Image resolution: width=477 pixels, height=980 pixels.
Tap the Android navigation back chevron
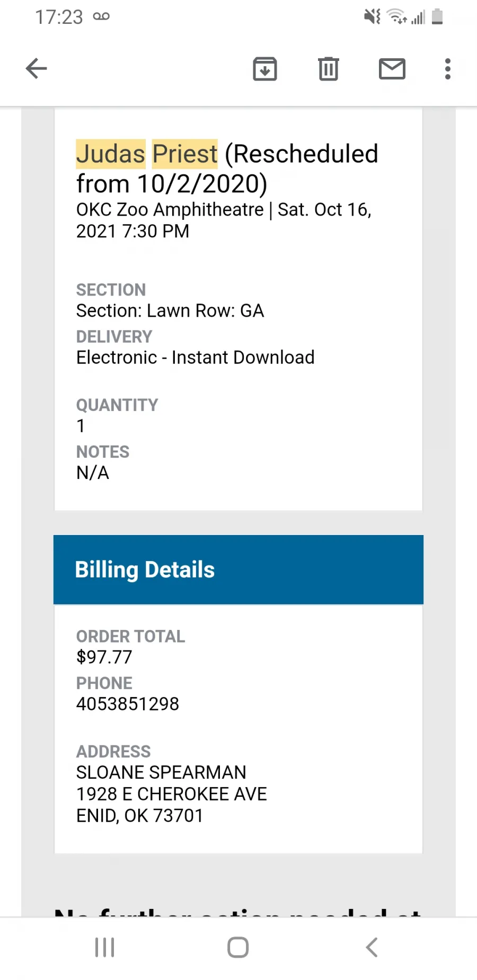point(372,948)
